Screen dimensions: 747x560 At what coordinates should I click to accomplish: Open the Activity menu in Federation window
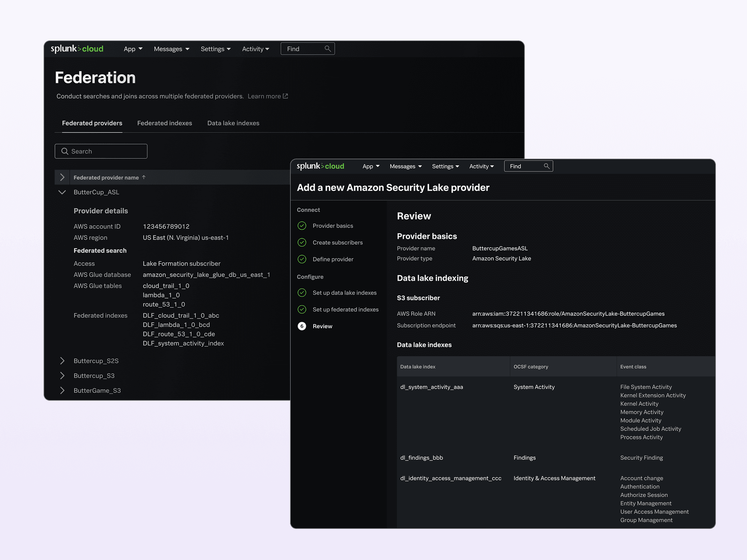pyautogui.click(x=256, y=49)
